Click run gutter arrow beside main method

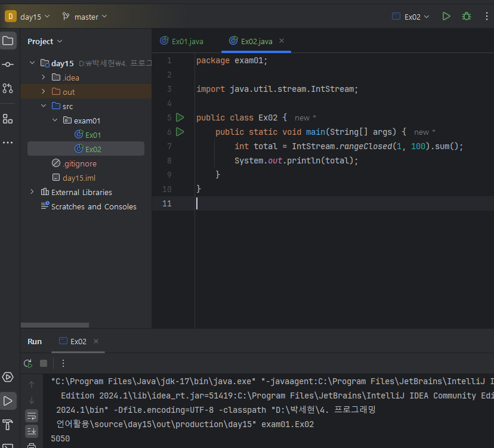(x=180, y=132)
